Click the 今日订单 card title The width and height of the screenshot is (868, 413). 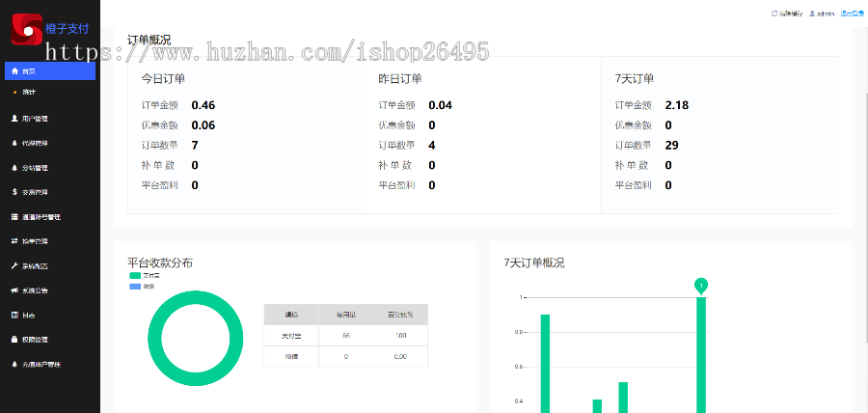click(x=163, y=78)
